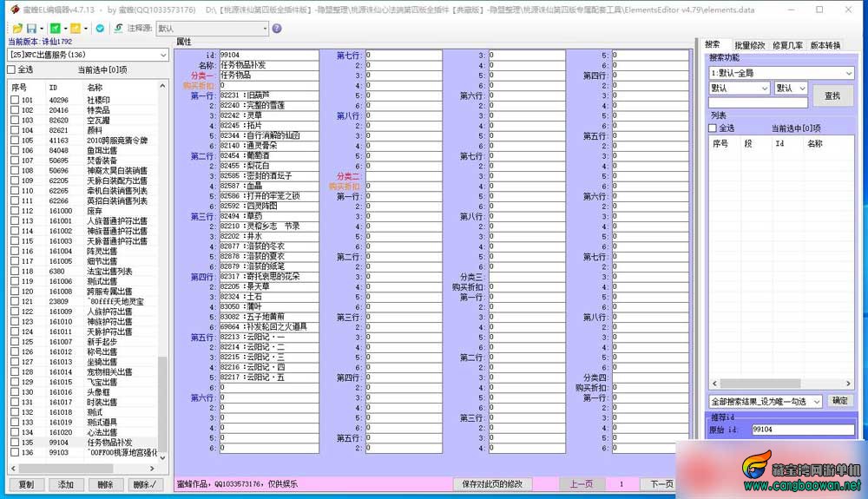868x499 pixels.
Task: Check the box for row 135 任务物品补发
Action: click(x=15, y=442)
